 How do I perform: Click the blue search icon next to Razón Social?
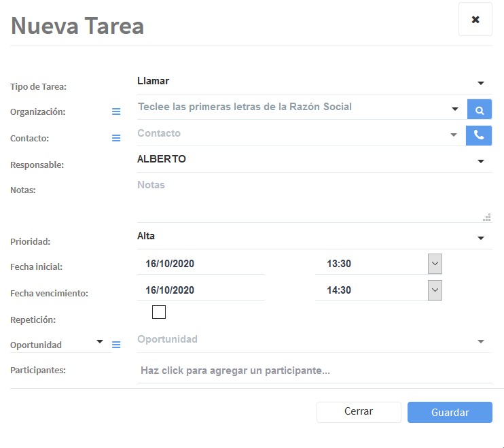pyautogui.click(x=479, y=109)
